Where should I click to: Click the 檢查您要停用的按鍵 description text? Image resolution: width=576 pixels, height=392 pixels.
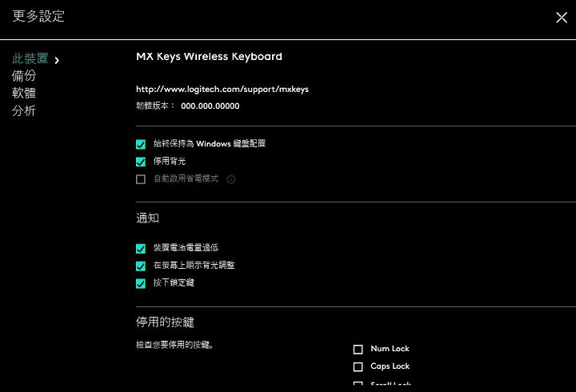175,345
